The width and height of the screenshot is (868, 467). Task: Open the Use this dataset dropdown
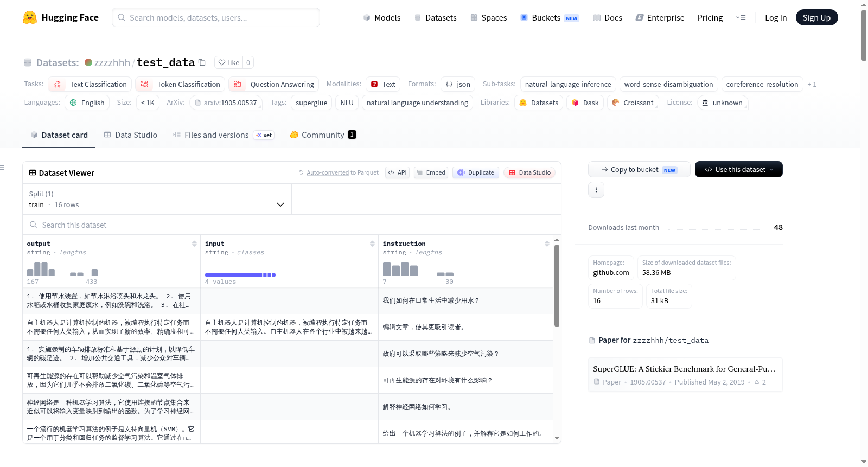(x=738, y=169)
